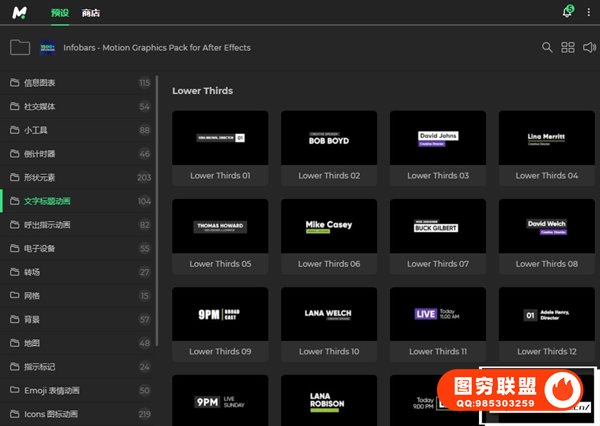Switch to grid view layout icon
This screenshot has width=600, height=426.
[568, 47]
